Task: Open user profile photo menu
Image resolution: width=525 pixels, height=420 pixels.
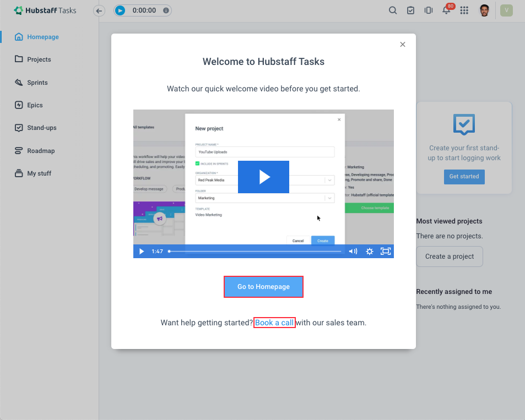Action: (484, 10)
